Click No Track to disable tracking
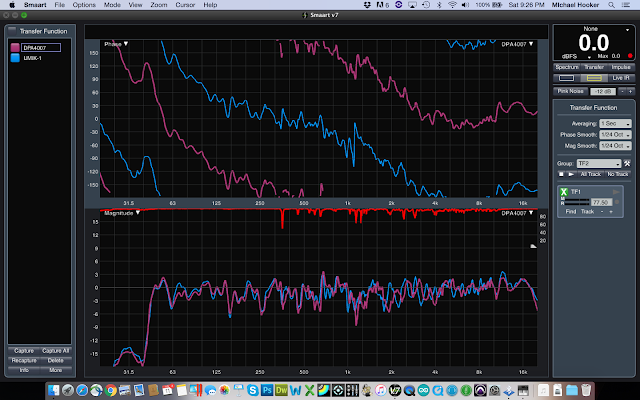The height and width of the screenshot is (400, 640). coord(618,174)
